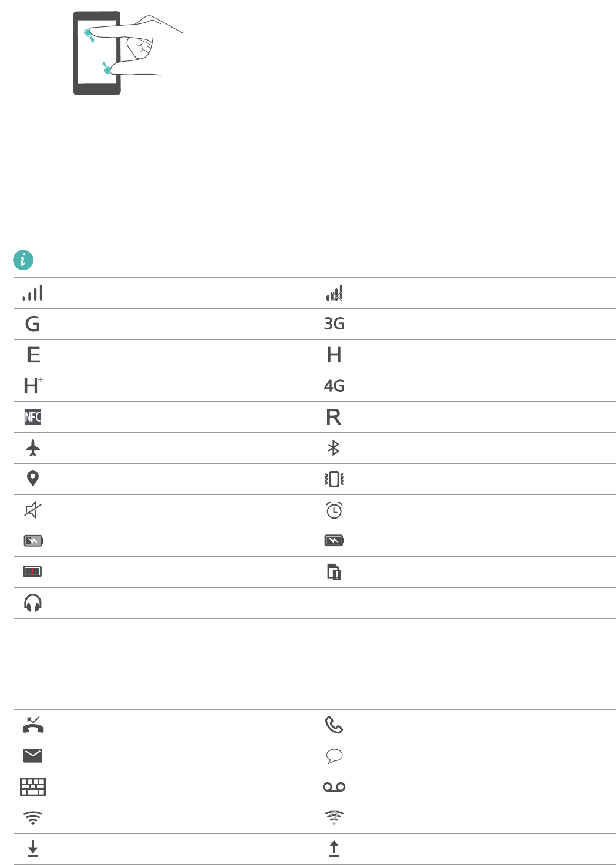Select the envelope email icon
This screenshot has height=865, width=616.
point(33,756)
